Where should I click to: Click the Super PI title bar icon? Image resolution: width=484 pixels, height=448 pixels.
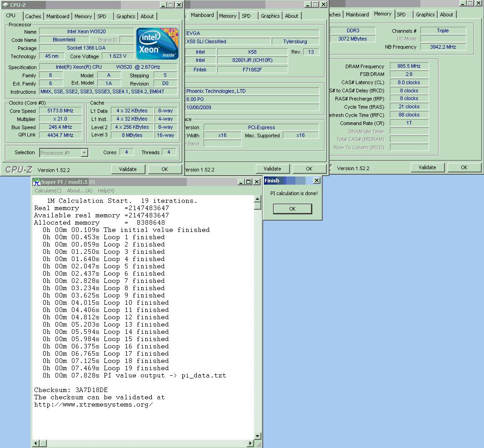pyautogui.click(x=36, y=181)
